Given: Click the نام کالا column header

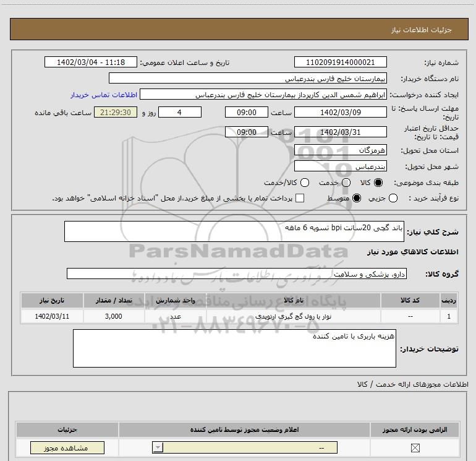Looking at the screenshot, I should [x=293, y=300].
